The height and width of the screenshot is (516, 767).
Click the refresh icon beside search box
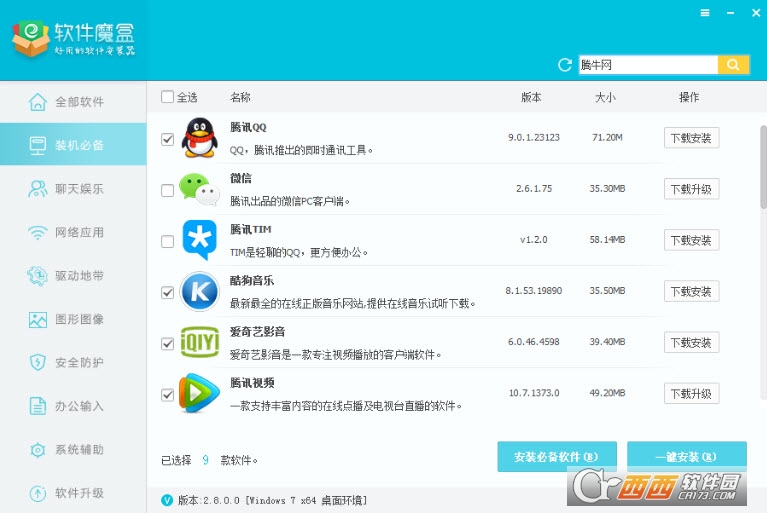point(566,66)
